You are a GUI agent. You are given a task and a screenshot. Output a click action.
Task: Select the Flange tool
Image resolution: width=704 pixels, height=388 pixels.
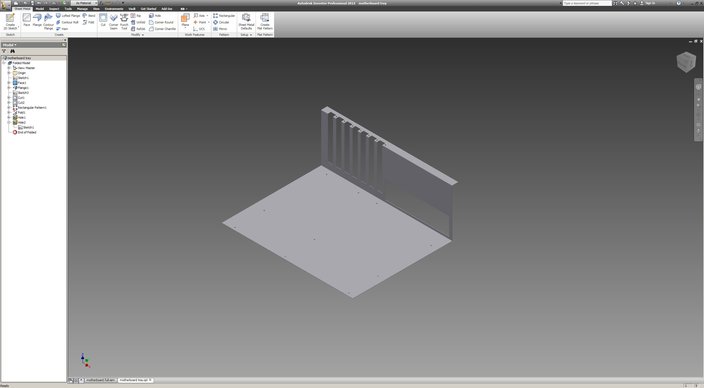37,20
